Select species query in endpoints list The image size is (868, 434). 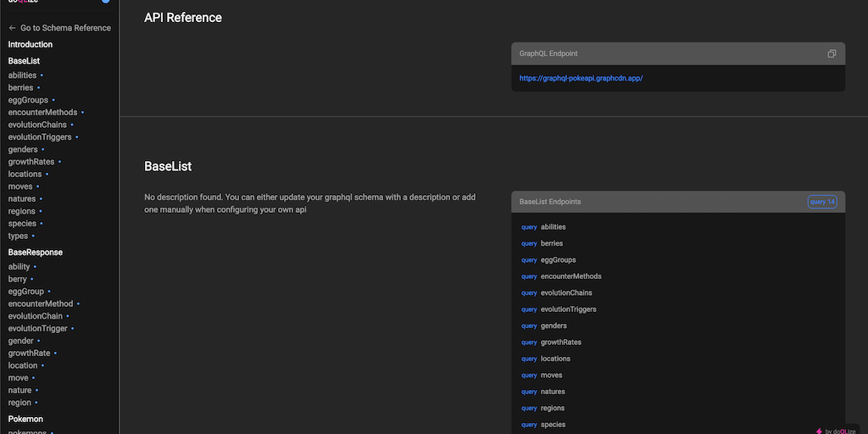[x=553, y=425]
